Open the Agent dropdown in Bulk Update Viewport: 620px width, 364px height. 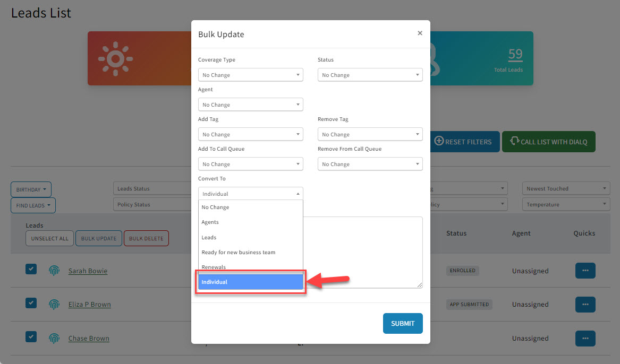(x=250, y=105)
